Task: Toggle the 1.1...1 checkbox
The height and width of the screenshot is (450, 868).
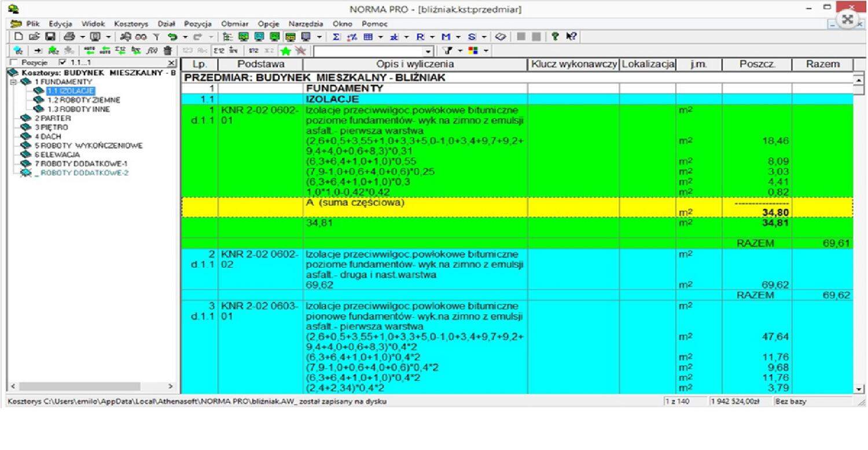Action: click(x=62, y=62)
